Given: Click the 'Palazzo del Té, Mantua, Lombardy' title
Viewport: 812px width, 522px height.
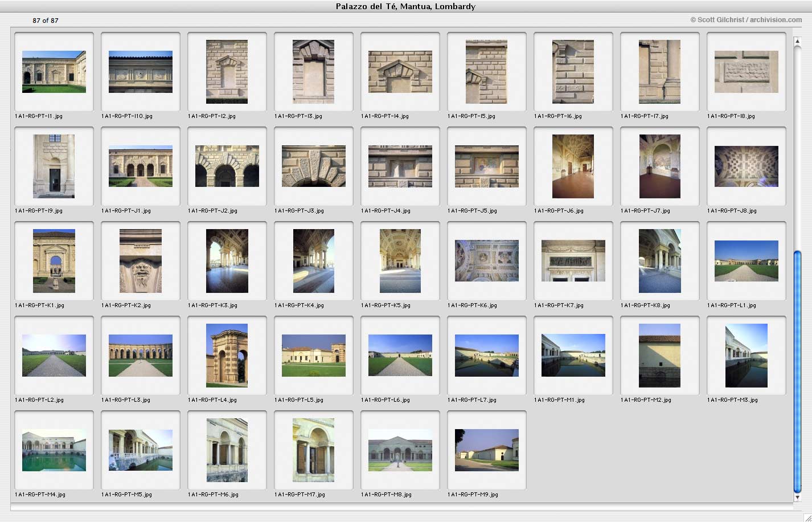Looking at the screenshot, I should click(x=405, y=7).
